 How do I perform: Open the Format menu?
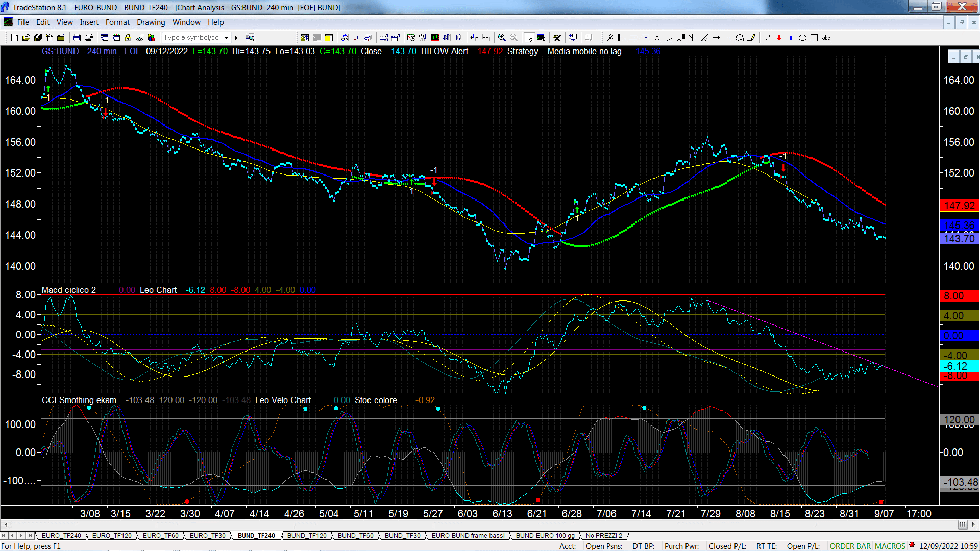pyautogui.click(x=117, y=22)
